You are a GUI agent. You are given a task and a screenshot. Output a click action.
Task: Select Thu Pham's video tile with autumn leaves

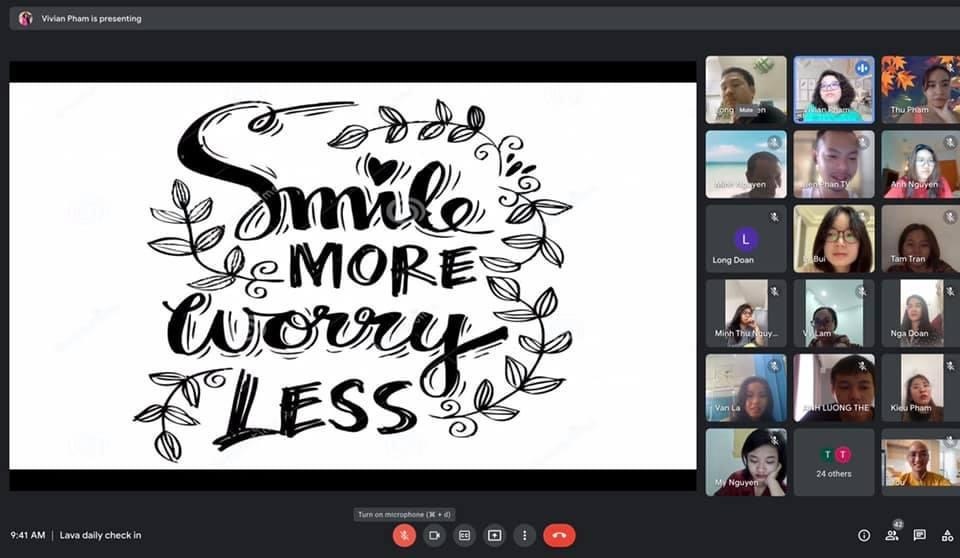pyautogui.click(x=918, y=89)
